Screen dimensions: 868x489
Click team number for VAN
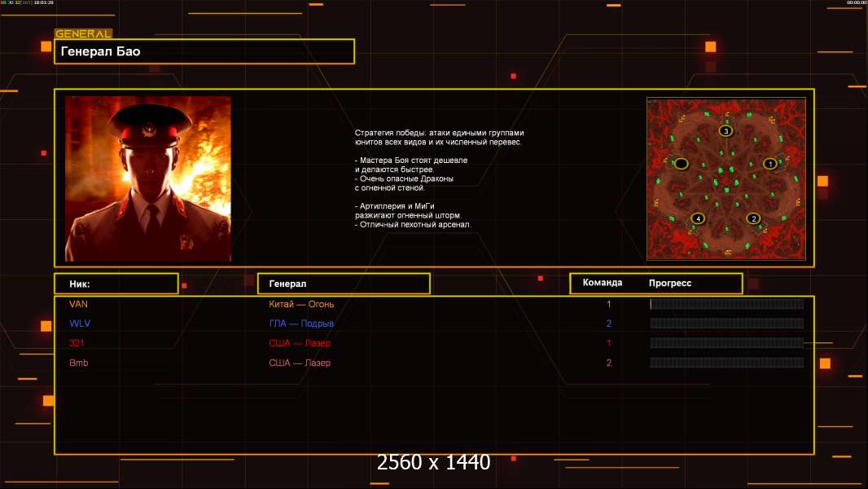pyautogui.click(x=609, y=304)
